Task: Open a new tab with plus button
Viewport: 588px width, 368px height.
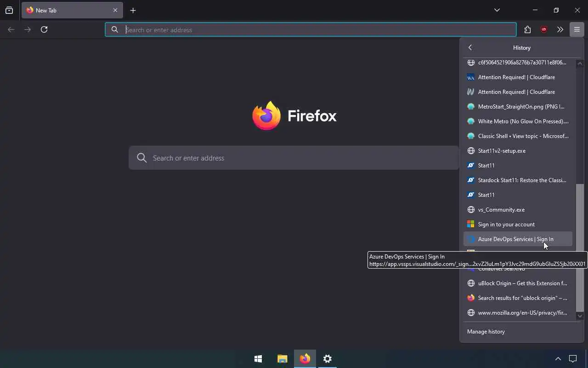Action: [x=133, y=10]
